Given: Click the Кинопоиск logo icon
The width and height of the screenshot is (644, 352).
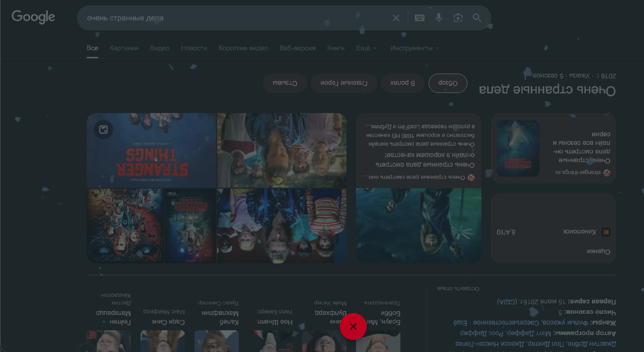Looking at the screenshot, I should pos(606,232).
